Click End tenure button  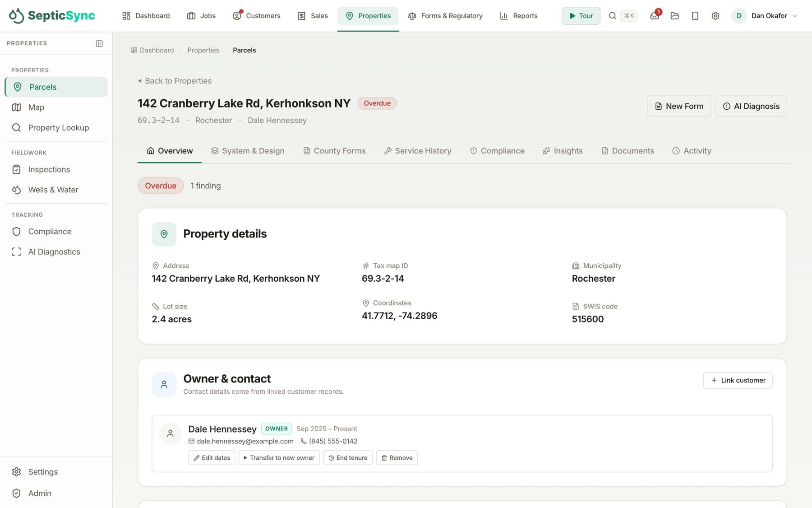348,458
